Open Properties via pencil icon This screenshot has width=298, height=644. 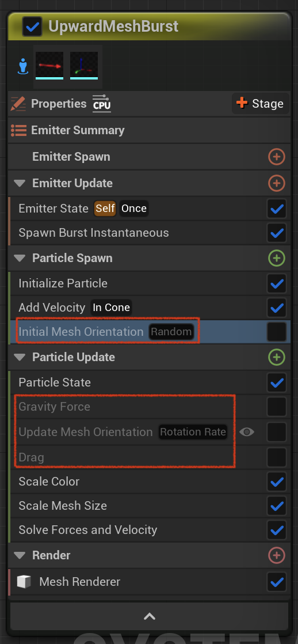click(x=18, y=104)
